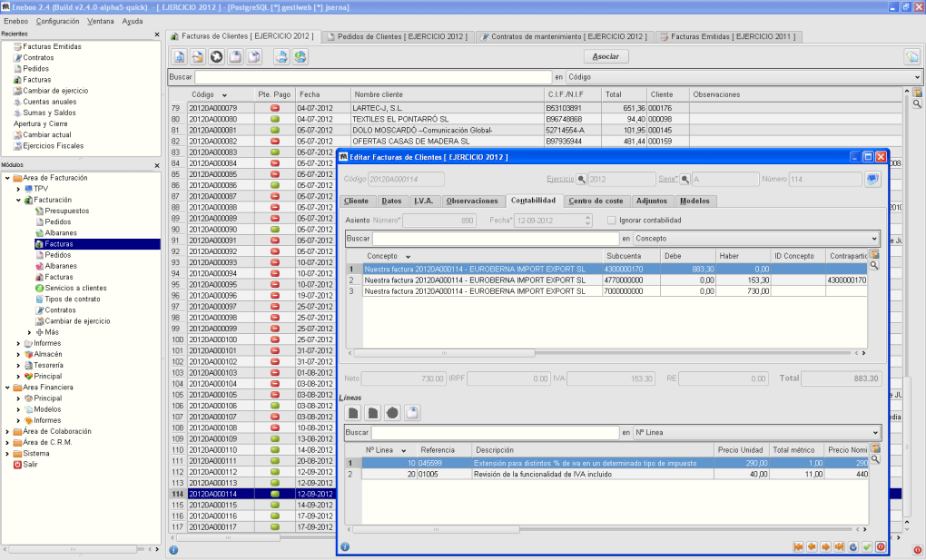The image size is (926, 560).
Task: Expand the Almacén tree node
Action: [19, 354]
